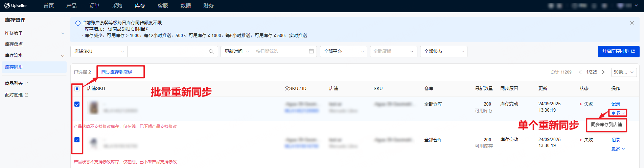Uncheck the second product row checkbox

click(77, 140)
